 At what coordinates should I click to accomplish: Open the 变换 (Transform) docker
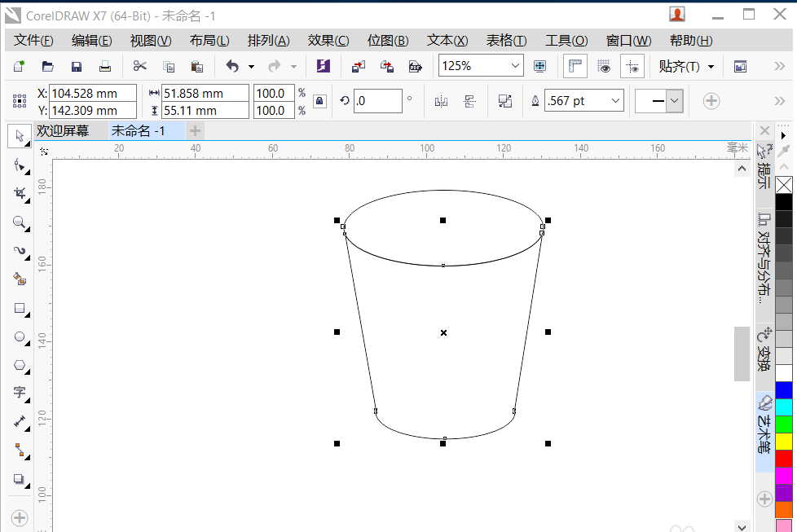click(764, 346)
